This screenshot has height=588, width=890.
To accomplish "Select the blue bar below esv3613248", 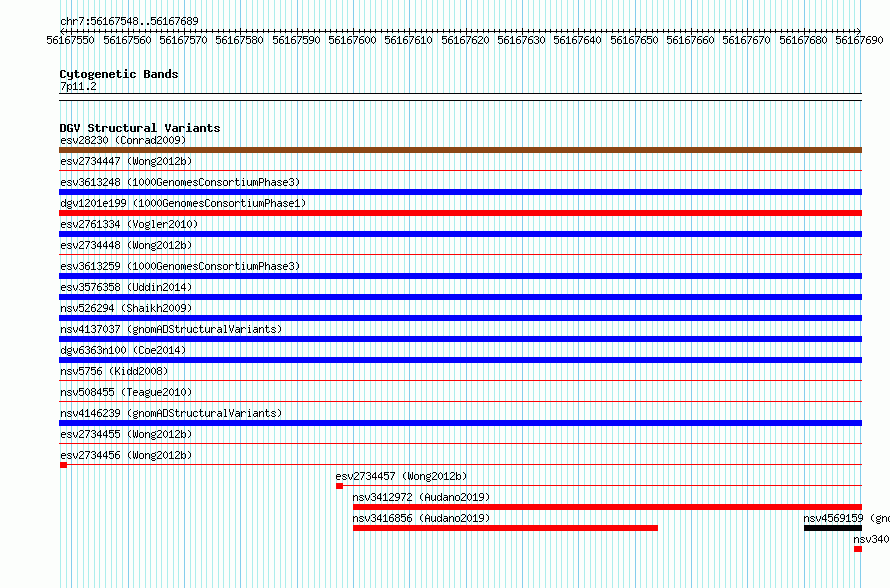I will pos(460,192).
